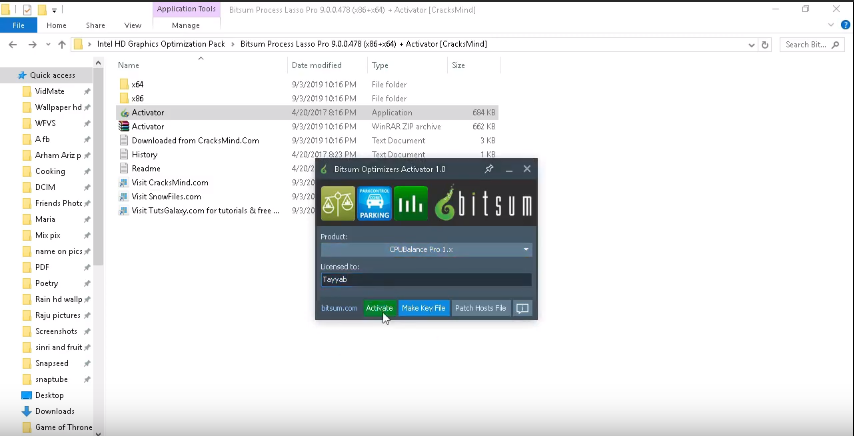Select the Activator WinRAR ZIP archive

click(x=307, y=126)
